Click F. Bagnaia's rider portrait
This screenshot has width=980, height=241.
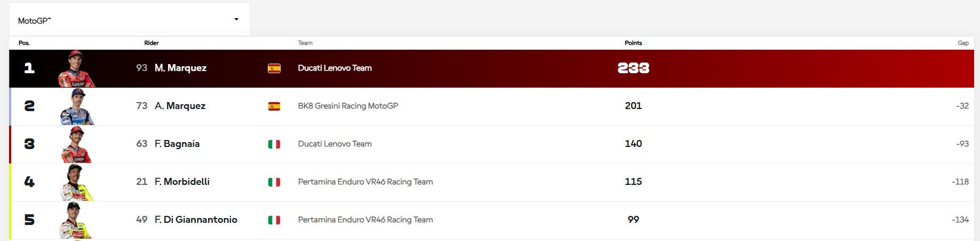tap(77, 145)
